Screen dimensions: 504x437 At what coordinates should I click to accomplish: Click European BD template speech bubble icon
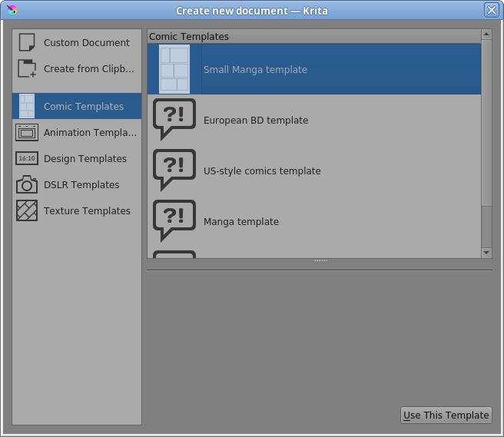pos(174,120)
